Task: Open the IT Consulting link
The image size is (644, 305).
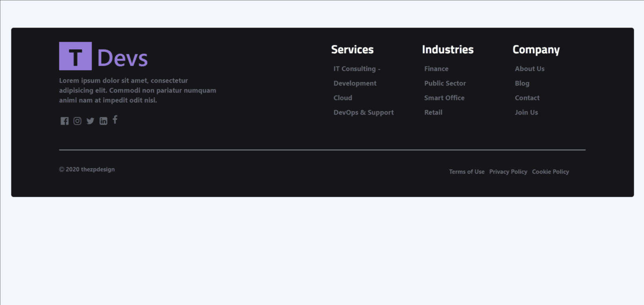Action: (x=357, y=68)
